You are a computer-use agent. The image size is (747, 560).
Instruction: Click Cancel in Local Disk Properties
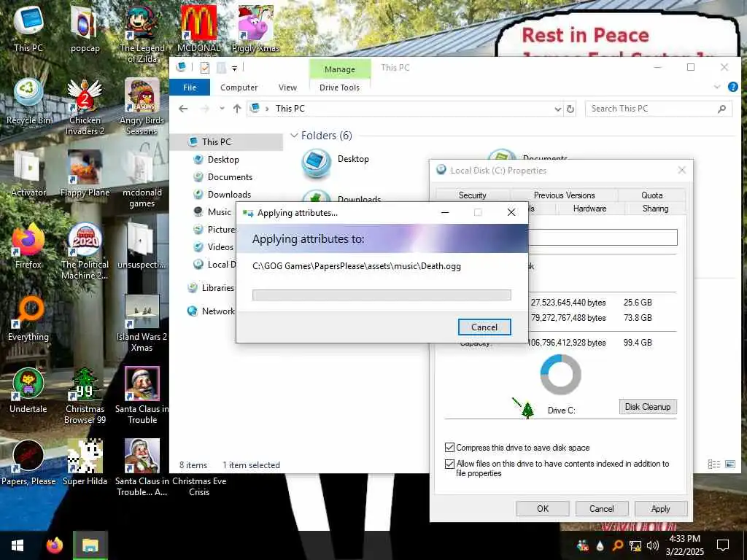[601, 508]
